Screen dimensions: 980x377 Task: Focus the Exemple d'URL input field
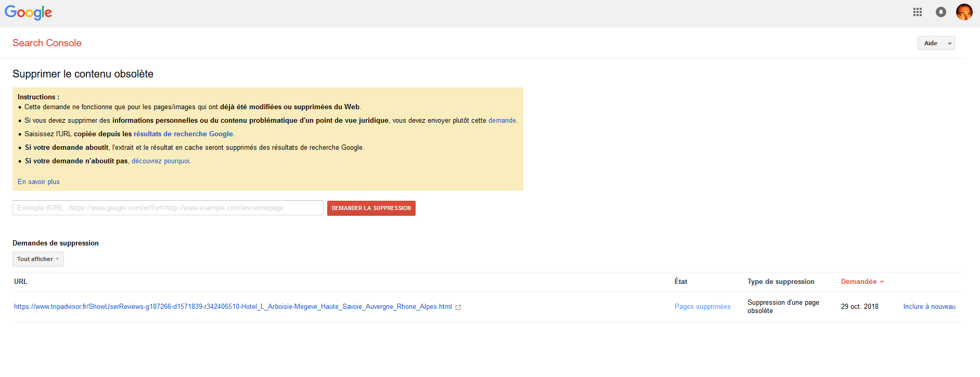168,207
